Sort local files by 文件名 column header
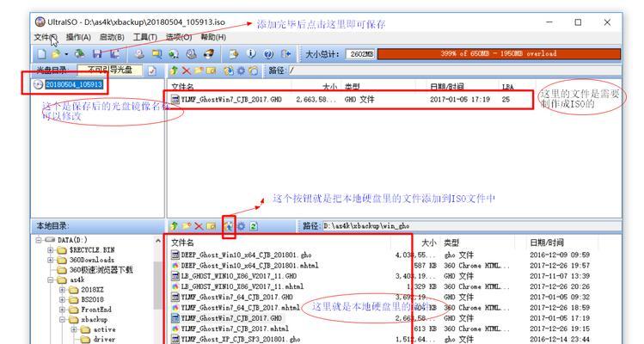 279,243
